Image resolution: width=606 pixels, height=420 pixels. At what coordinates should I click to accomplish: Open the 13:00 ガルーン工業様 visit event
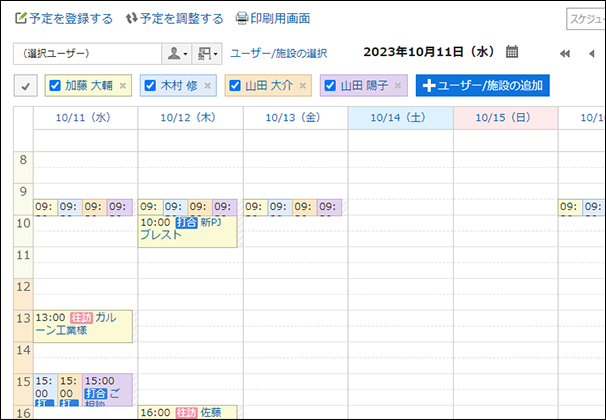83,326
